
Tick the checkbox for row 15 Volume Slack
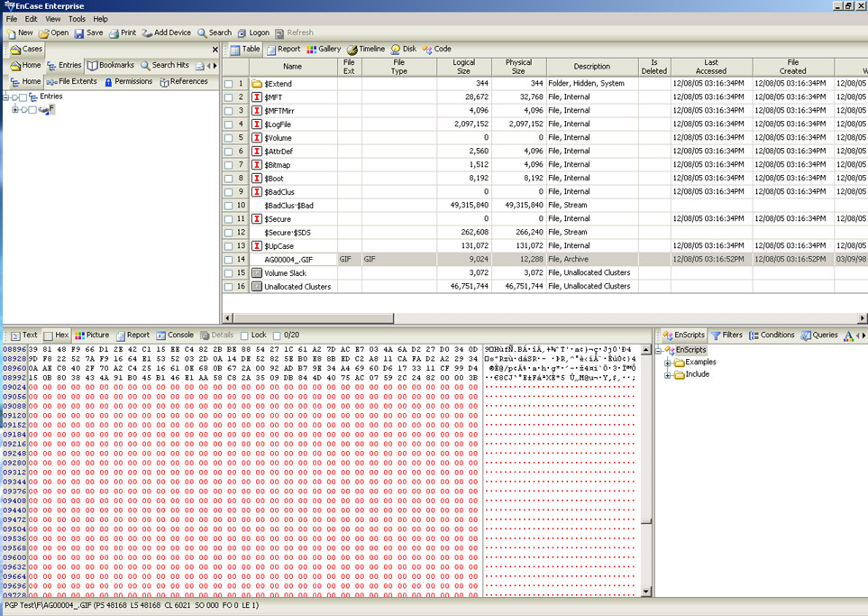point(229,273)
